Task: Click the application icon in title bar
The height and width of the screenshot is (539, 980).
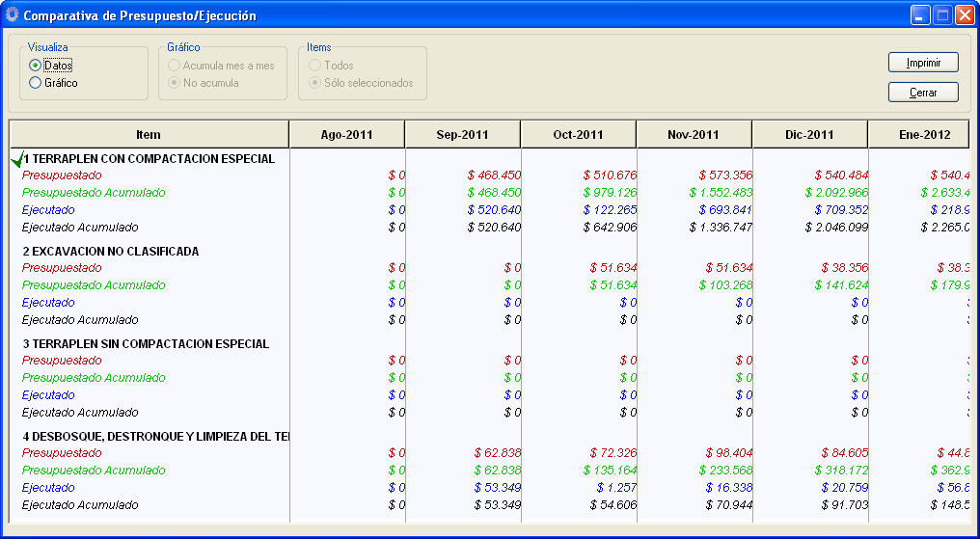Action: [12, 15]
